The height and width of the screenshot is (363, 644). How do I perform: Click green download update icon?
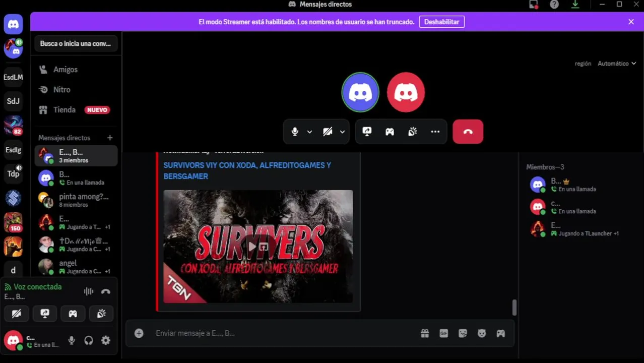click(575, 5)
